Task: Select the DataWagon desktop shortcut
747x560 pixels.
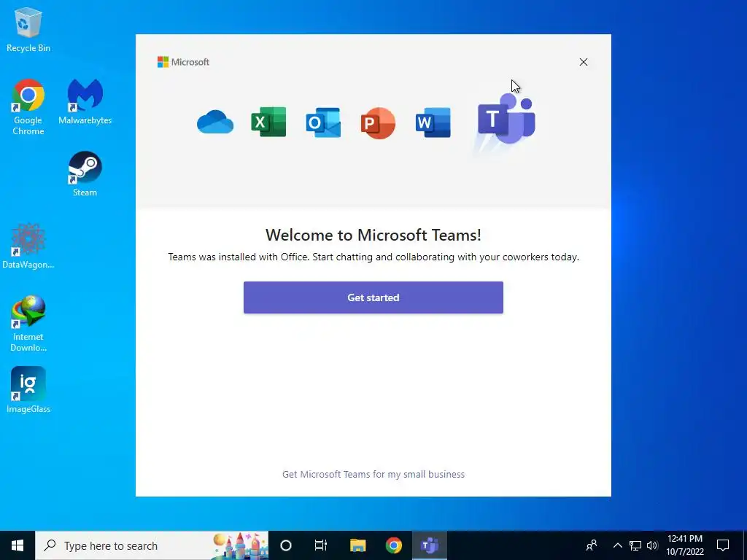Action: pyautogui.click(x=28, y=246)
